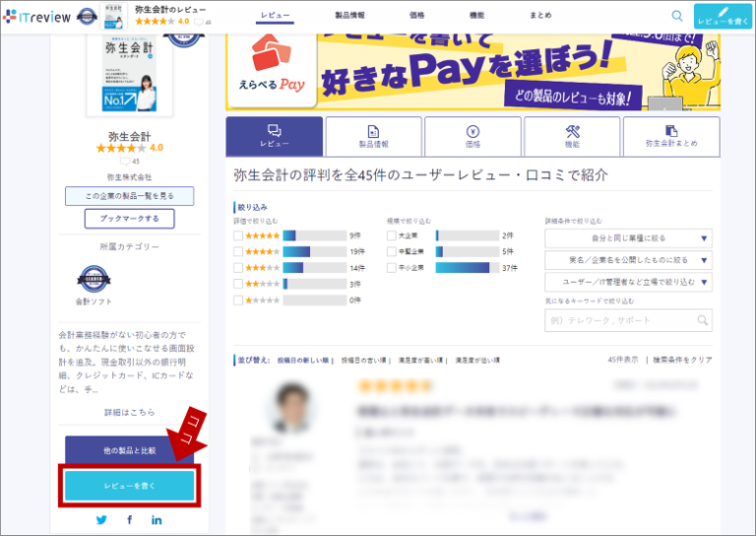Click 検索条件をクリア link
The height and width of the screenshot is (536, 756).
click(x=682, y=360)
